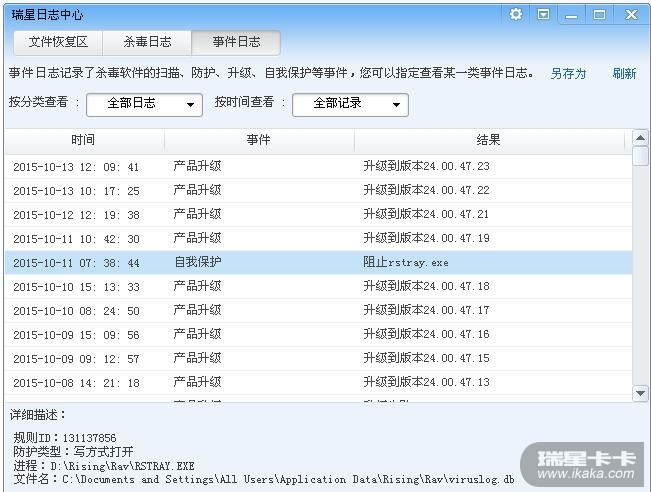This screenshot has width=651, height=492.
Task: Switch to the 杀毒日志 tab
Action: point(147,42)
